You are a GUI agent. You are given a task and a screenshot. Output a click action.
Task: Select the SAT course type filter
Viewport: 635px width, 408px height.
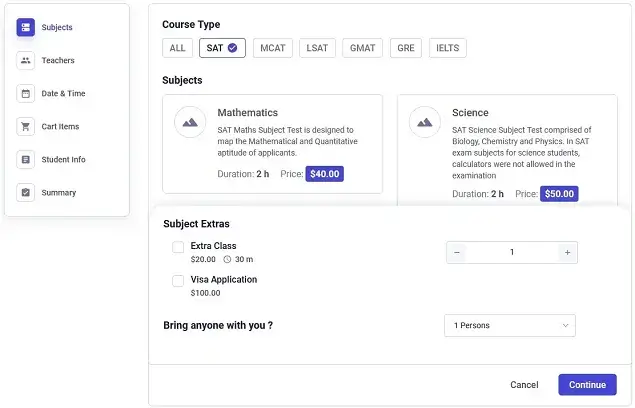(x=222, y=48)
